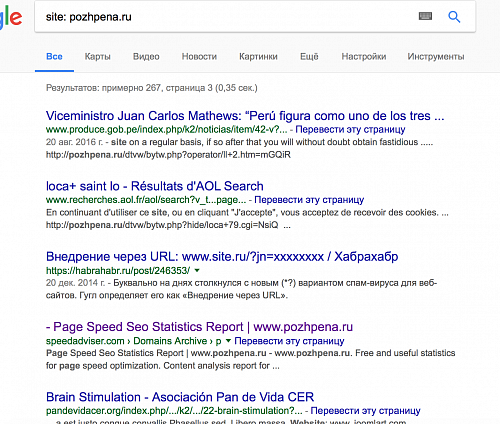The height and width of the screenshot is (424, 500).
Task: Open Page Speed Seo Statistics Report result
Action: pyautogui.click(x=199, y=327)
